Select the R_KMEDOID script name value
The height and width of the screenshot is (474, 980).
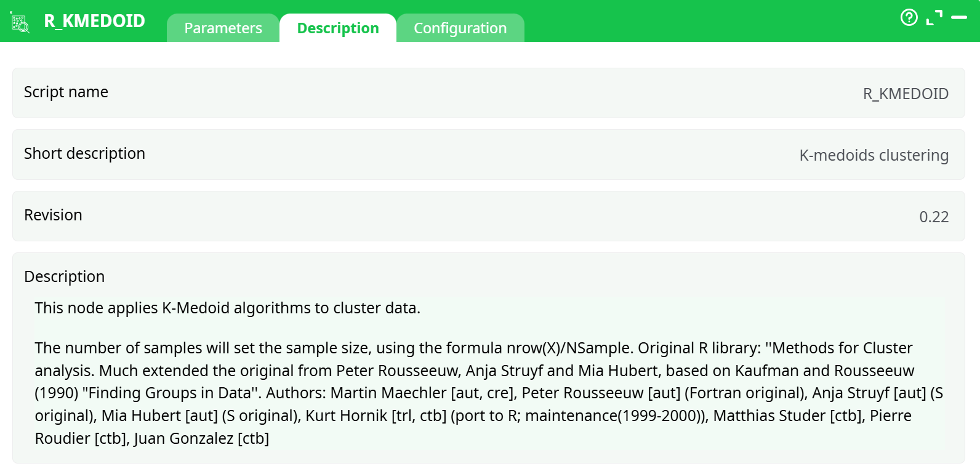[905, 94]
